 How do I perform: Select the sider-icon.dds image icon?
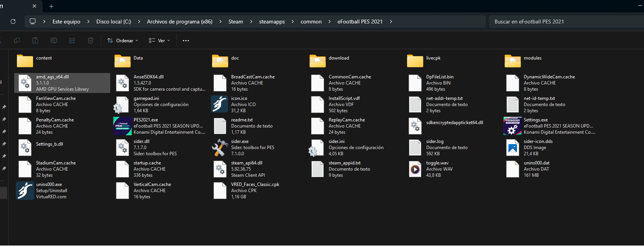coord(513,148)
